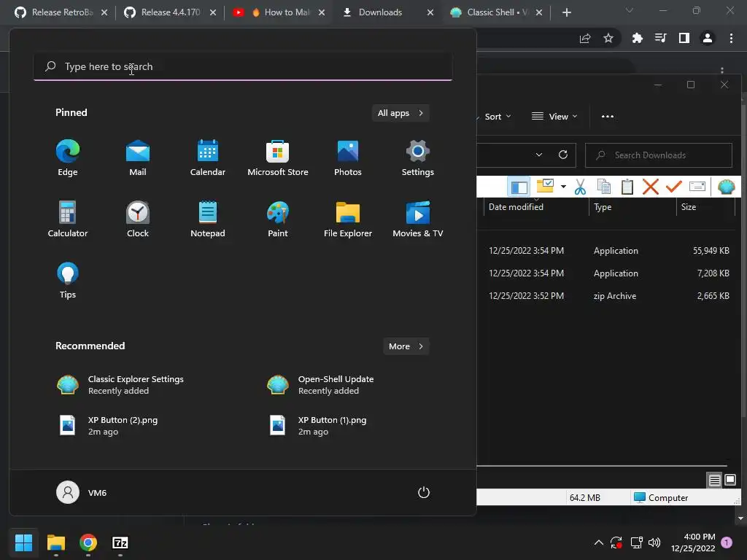Screen dimensions: 747x560
Task: Switch to Release RetroBar tab
Action: pos(61,12)
